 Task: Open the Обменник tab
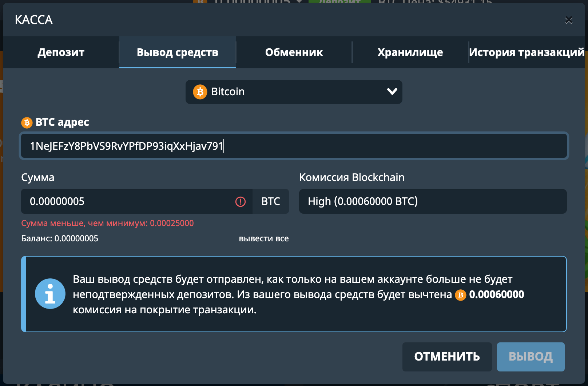[x=294, y=52]
